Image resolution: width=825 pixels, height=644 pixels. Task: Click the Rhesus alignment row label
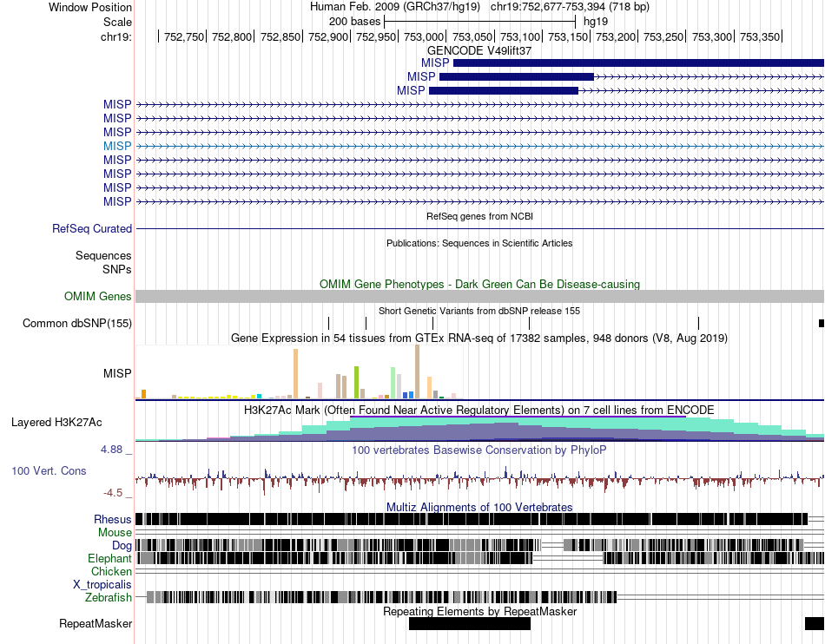point(113,519)
